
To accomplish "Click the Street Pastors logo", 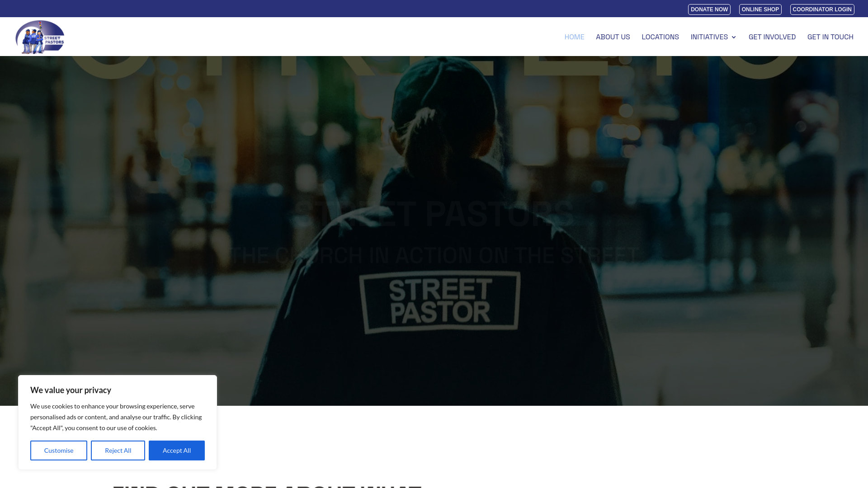I will pyautogui.click(x=40, y=37).
